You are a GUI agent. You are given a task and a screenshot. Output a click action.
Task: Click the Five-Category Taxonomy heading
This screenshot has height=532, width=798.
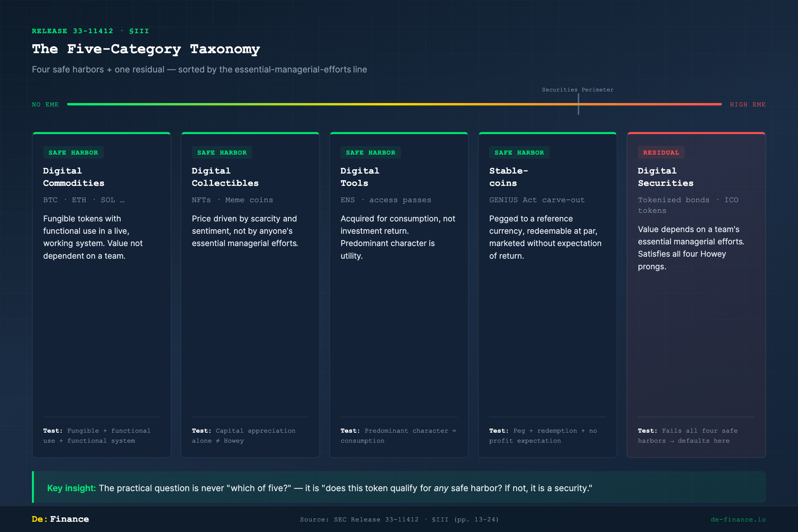pos(146,49)
